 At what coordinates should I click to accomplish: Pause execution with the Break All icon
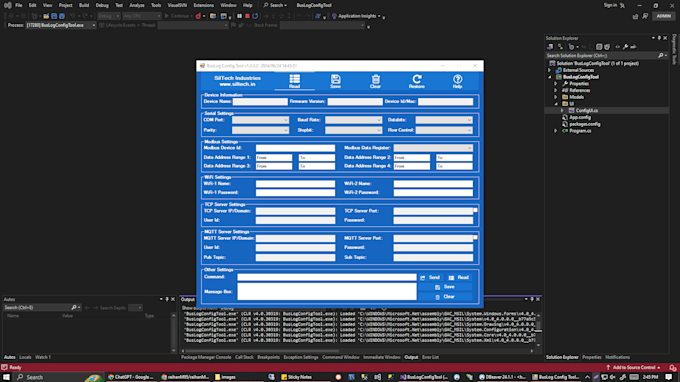(239, 16)
